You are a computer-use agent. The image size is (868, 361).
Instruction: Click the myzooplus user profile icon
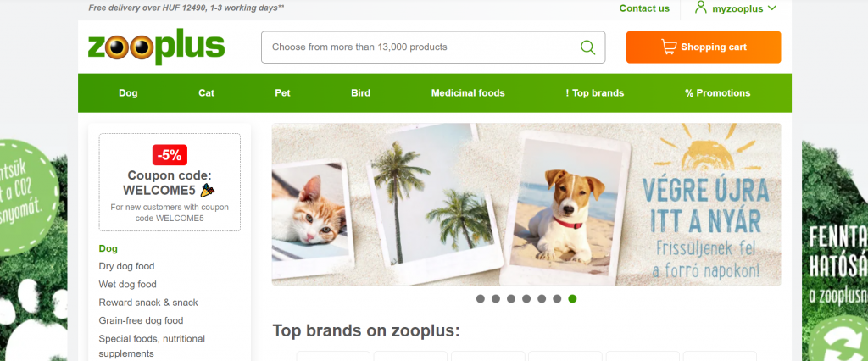[701, 8]
